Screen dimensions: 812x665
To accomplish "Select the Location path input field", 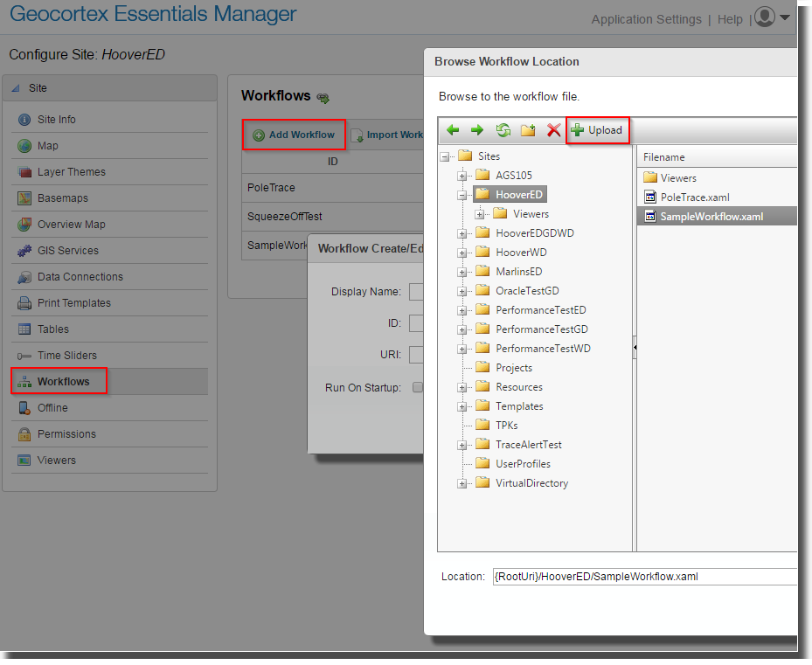I will (x=647, y=576).
